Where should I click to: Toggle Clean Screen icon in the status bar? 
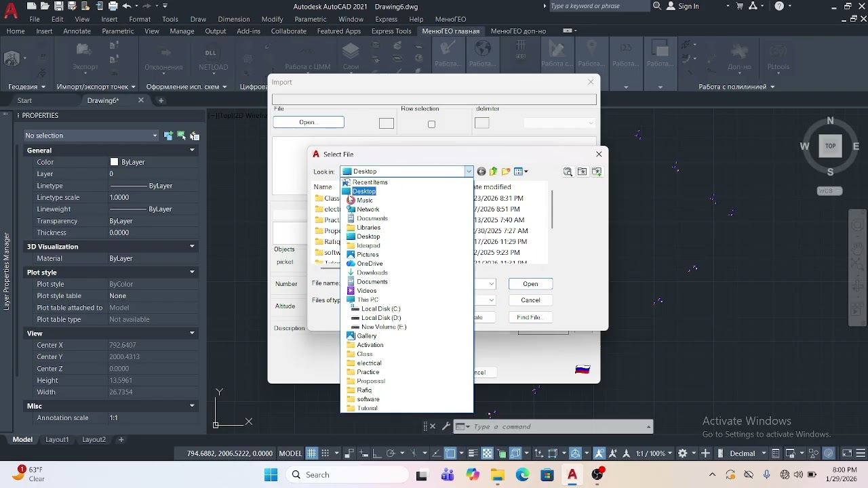coord(847,453)
